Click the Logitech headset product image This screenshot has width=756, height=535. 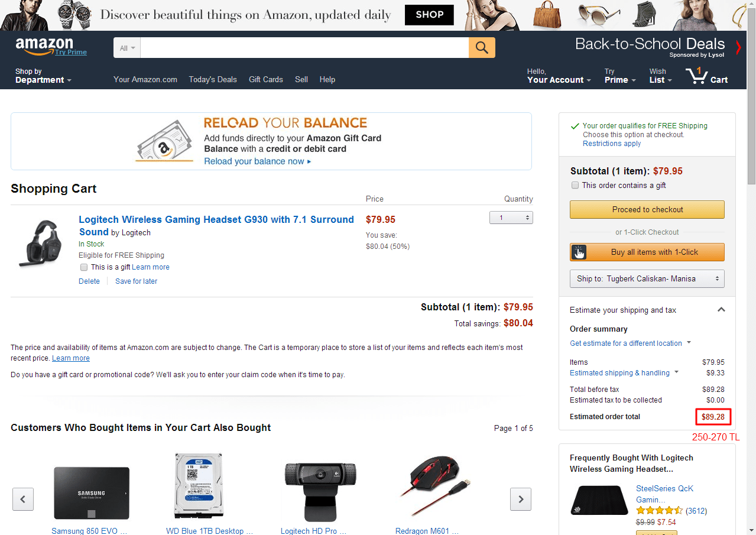[38, 243]
